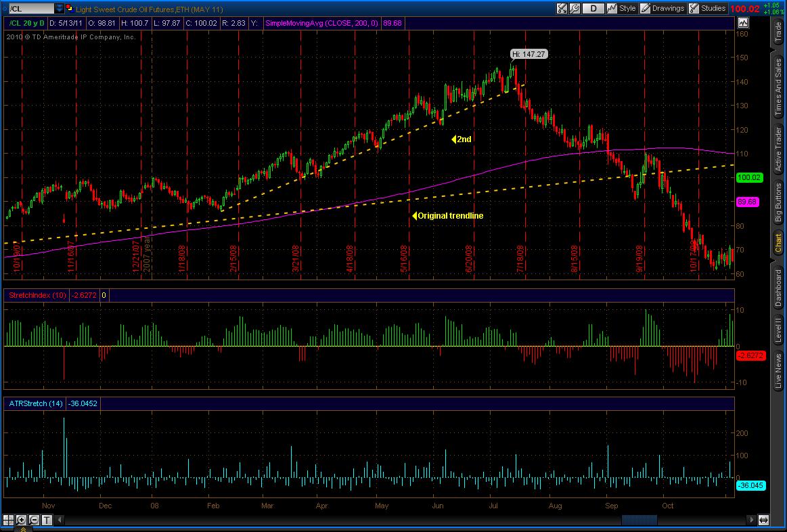Viewport: 787px width, 532px height.
Task: Click the SimpleMovingAvg (CLOSE, 200, 0) label
Action: (321, 23)
